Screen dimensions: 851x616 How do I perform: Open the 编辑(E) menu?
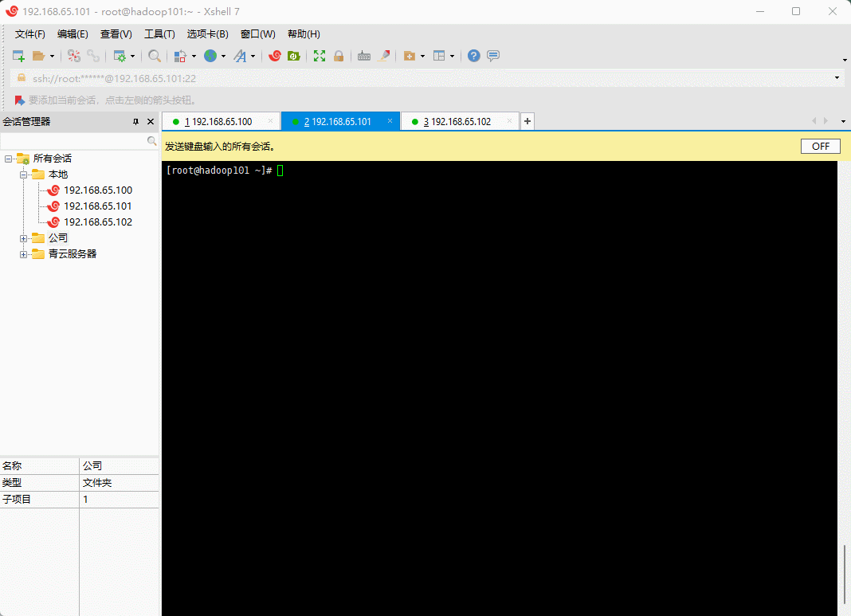click(x=73, y=34)
